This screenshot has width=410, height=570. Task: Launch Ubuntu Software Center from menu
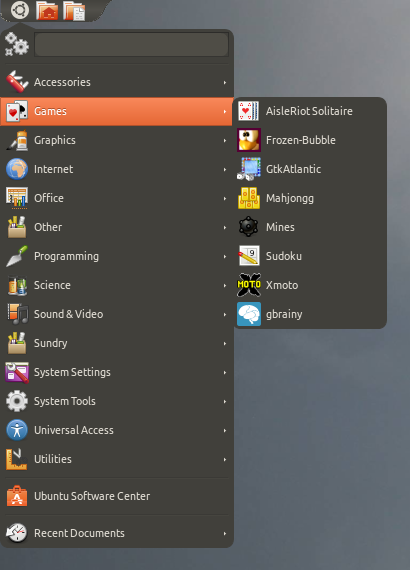(116, 496)
